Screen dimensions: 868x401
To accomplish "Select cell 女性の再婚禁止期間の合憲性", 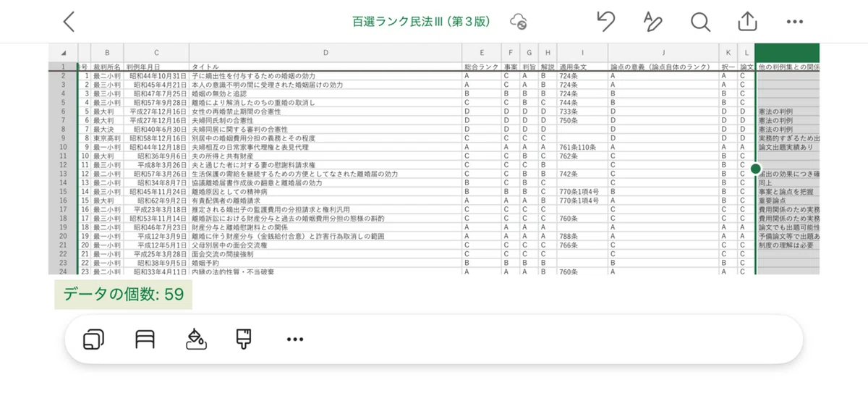I will [325, 111].
